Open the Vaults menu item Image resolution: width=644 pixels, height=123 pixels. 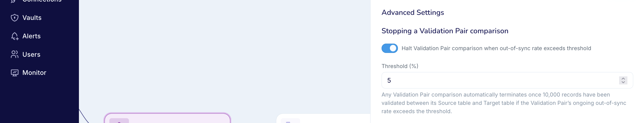click(32, 18)
